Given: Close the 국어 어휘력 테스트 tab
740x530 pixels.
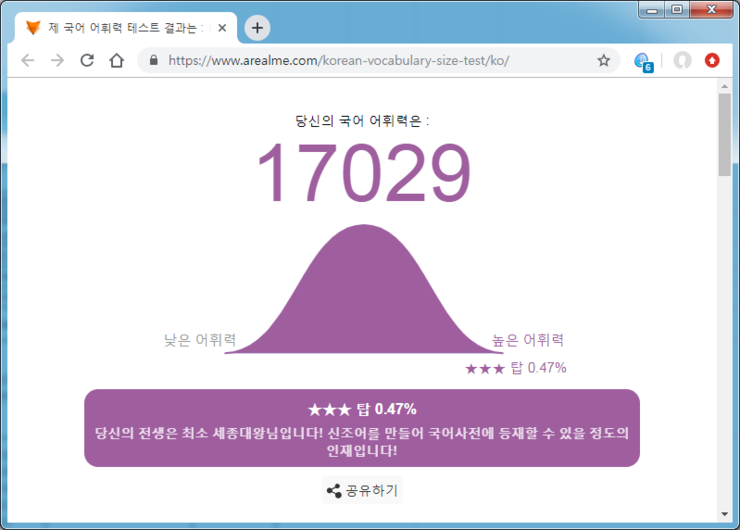Looking at the screenshot, I should pos(222,28).
